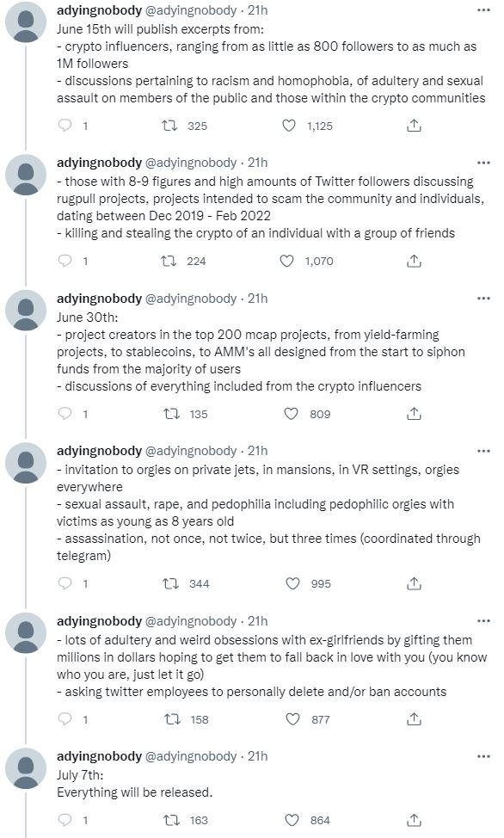
Task: Share the June 30th tweet
Action: pos(415,414)
